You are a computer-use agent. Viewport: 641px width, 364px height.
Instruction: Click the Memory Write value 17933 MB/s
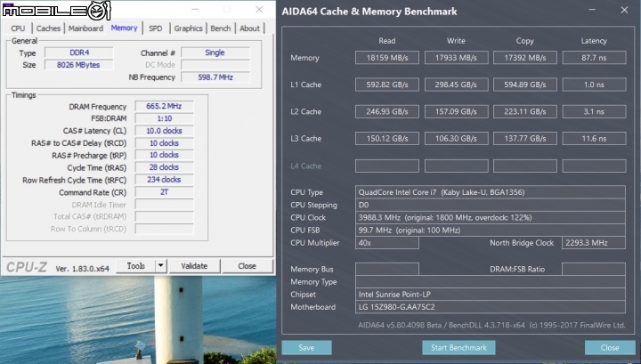[456, 58]
